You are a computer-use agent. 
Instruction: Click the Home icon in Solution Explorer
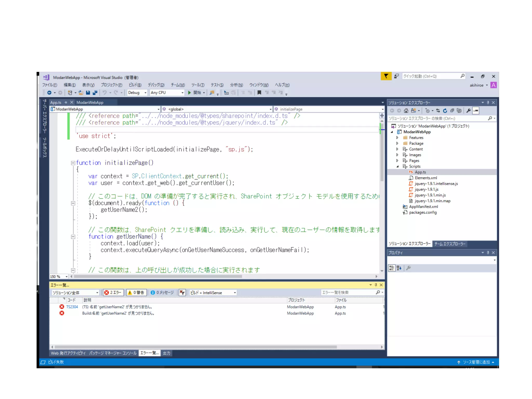tap(406, 111)
